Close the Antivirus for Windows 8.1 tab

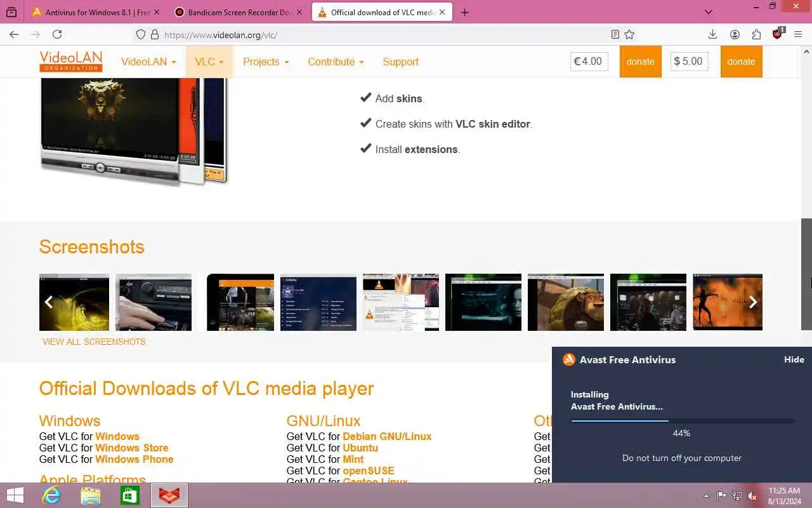(x=156, y=12)
